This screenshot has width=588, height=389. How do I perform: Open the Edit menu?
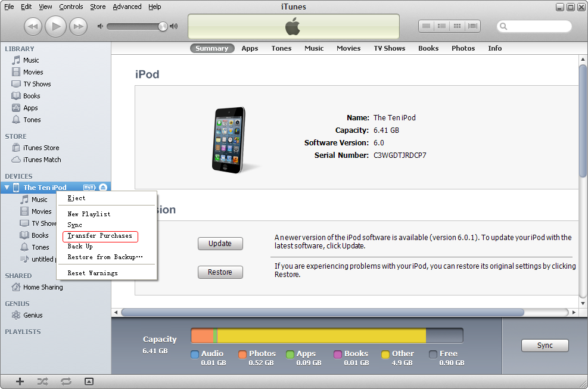coord(26,7)
